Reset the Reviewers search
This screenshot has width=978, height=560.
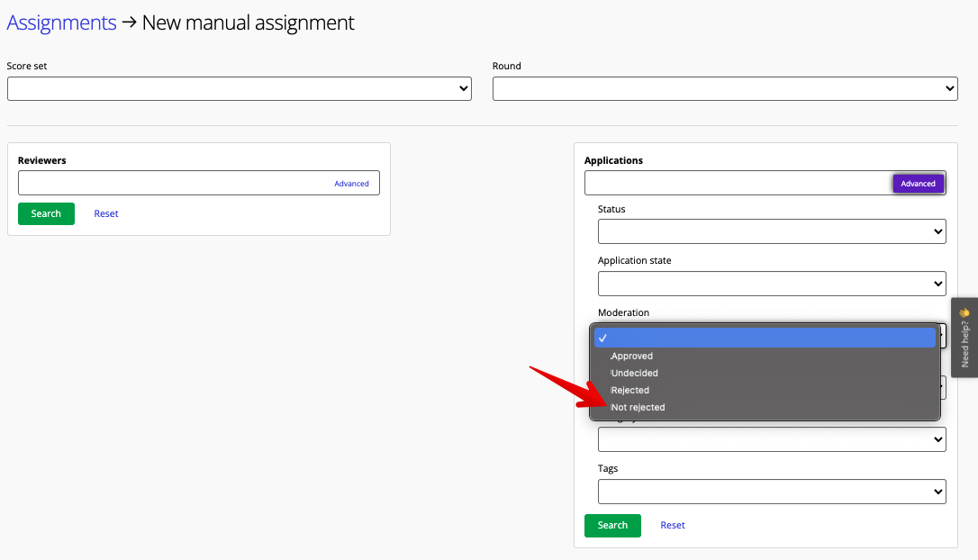tap(106, 213)
